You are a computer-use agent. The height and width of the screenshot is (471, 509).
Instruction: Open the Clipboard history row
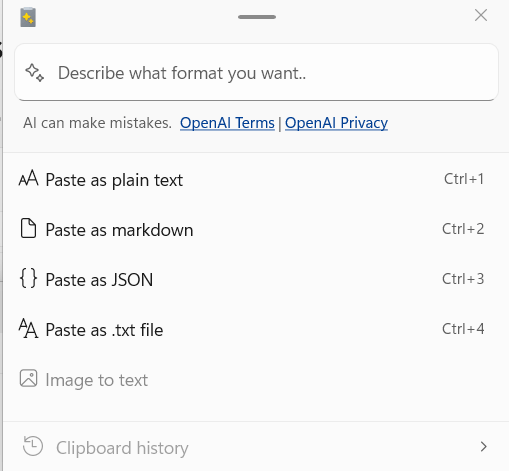256,447
